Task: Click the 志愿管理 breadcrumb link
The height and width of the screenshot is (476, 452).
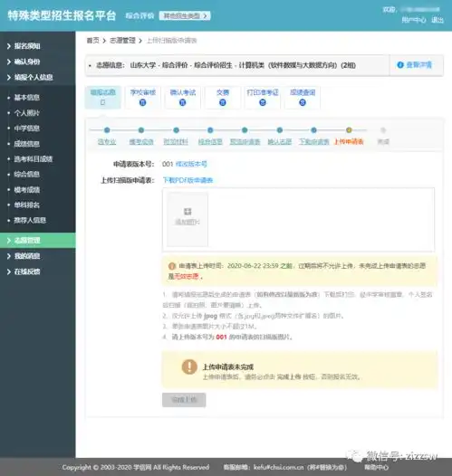Action: coord(122,41)
